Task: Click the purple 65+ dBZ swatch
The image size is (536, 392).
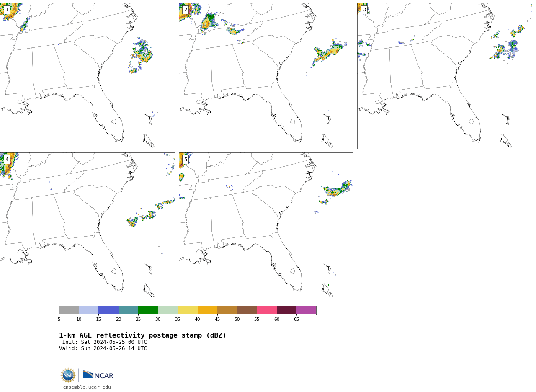Action: point(306,310)
